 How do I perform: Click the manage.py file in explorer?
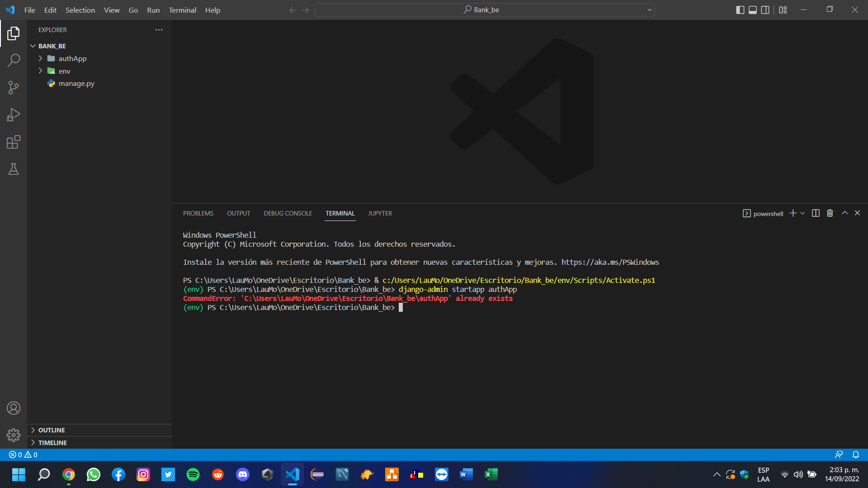pyautogui.click(x=76, y=83)
